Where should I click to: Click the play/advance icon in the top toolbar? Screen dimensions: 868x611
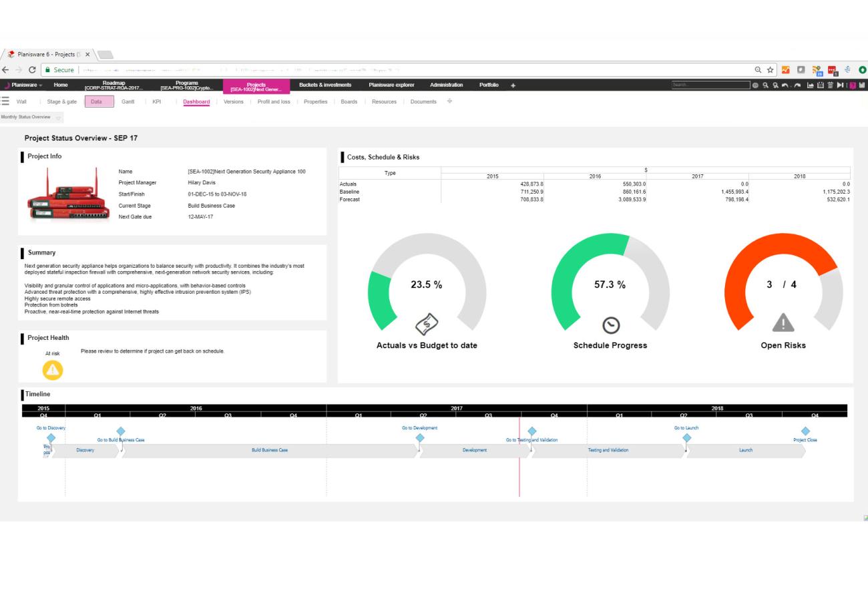point(840,86)
